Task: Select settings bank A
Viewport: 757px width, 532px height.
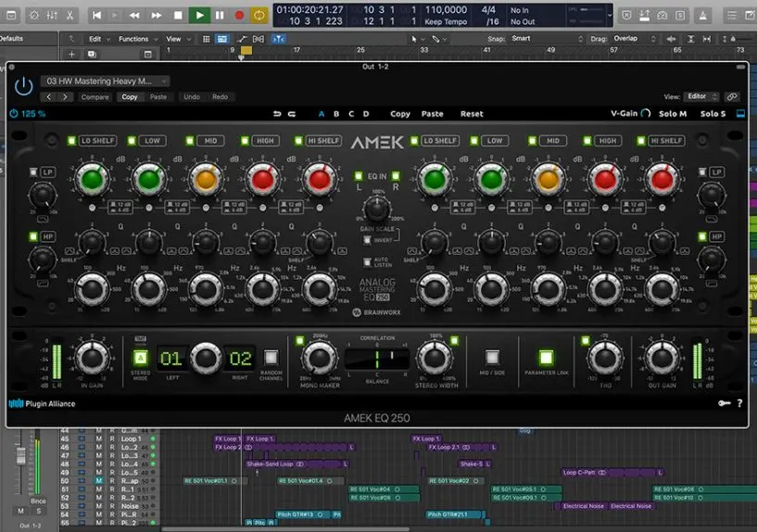Action: [x=322, y=114]
